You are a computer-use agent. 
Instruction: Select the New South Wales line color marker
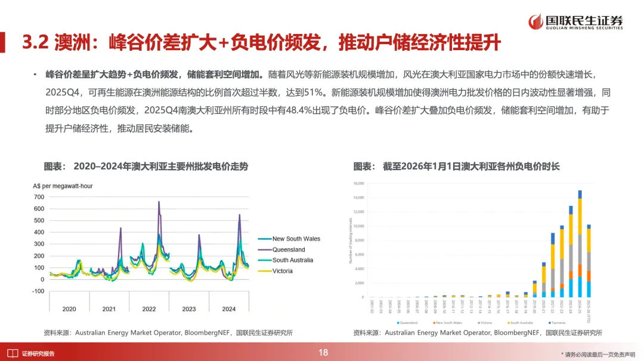coord(266,238)
